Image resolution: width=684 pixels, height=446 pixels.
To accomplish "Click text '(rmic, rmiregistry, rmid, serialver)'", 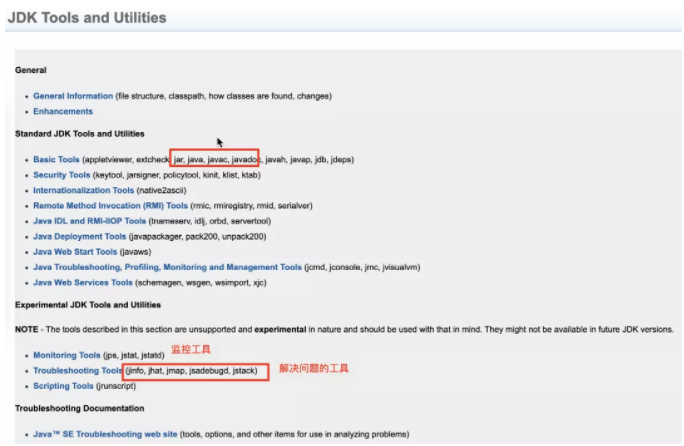I will click(251, 206).
